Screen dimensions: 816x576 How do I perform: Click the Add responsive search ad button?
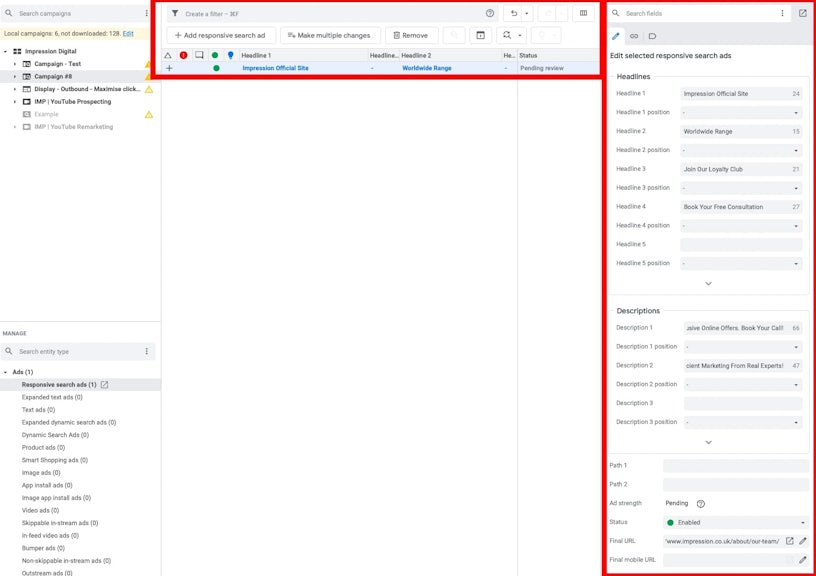pos(220,35)
